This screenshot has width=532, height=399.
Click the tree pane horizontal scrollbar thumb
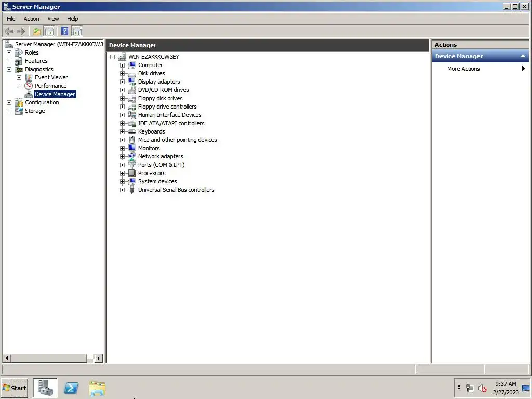(49, 358)
